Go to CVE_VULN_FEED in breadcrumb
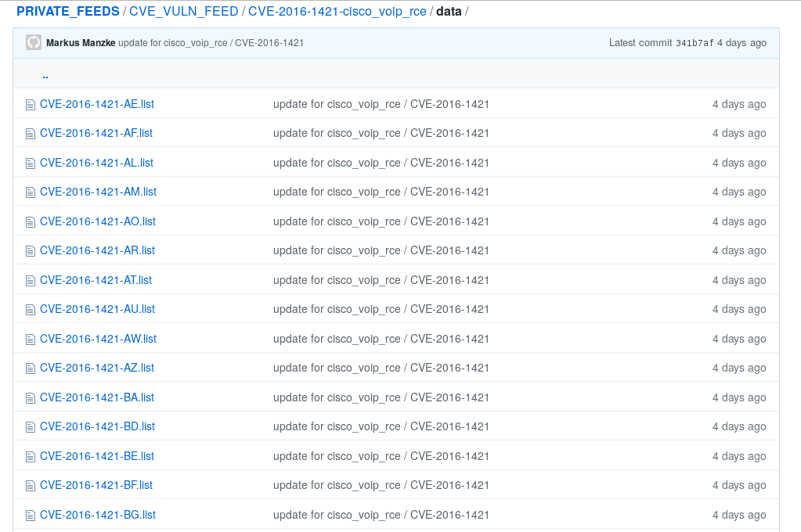The width and height of the screenshot is (801, 532). (x=183, y=12)
